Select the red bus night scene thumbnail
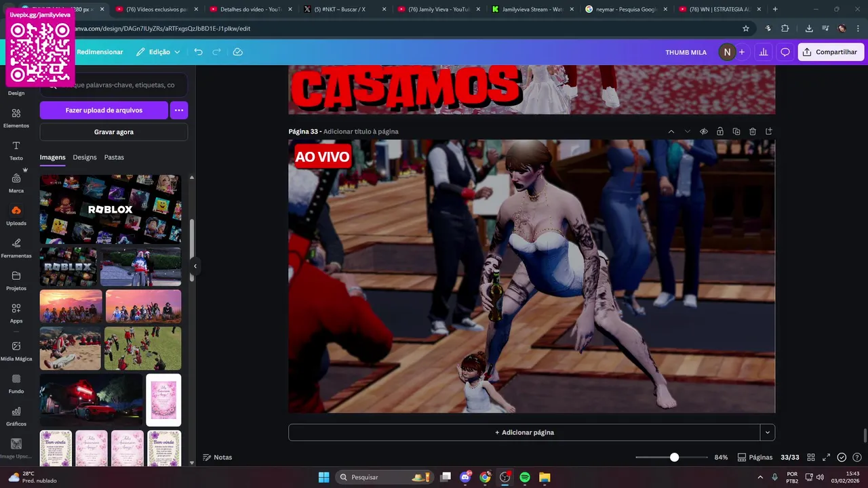The width and height of the screenshot is (868, 488). pos(92,400)
